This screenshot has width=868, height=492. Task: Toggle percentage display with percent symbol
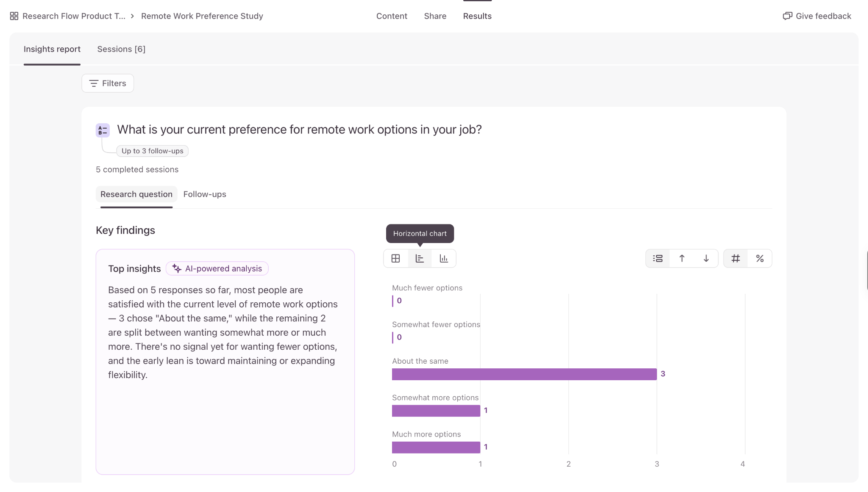(x=760, y=258)
